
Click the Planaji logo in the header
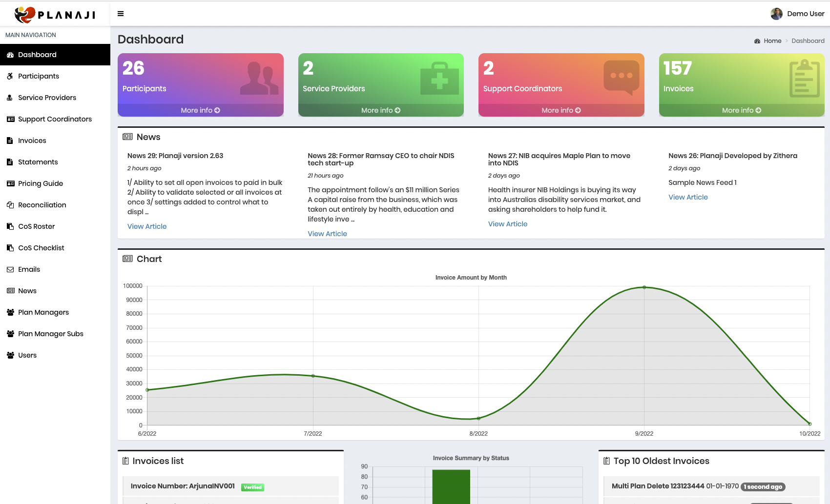pyautogui.click(x=55, y=15)
